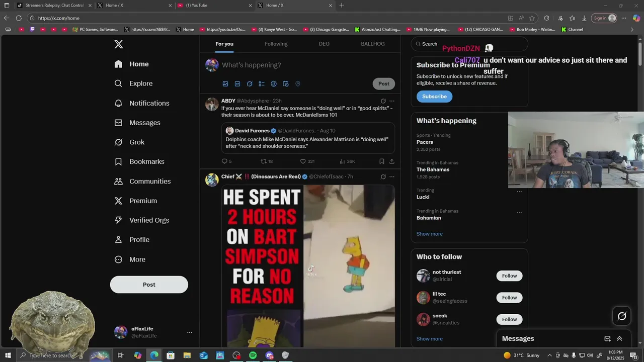The width and height of the screenshot is (644, 362).
Task: Add GIF icon in composer
Action: point(237,84)
